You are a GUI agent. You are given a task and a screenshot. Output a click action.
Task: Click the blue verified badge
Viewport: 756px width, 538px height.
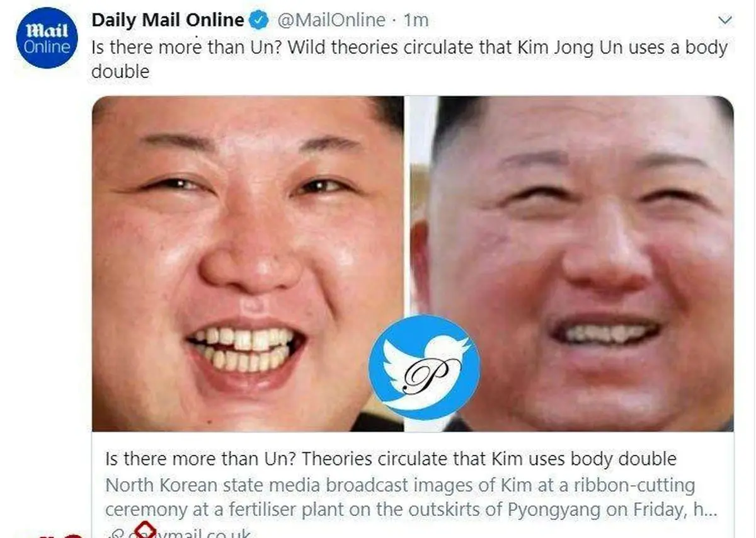click(x=258, y=20)
